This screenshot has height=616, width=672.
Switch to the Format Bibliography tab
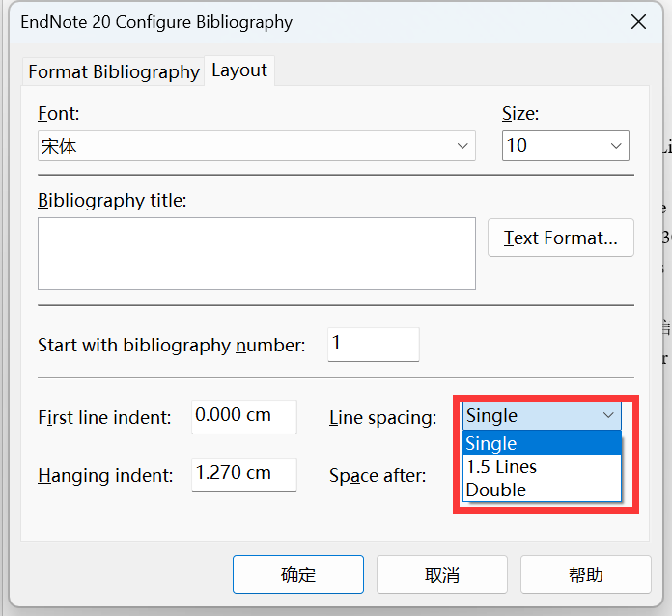pos(114,71)
